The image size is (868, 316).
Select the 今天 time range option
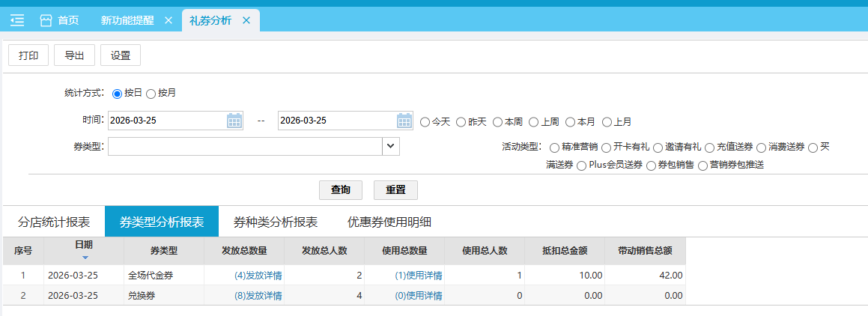click(x=425, y=121)
